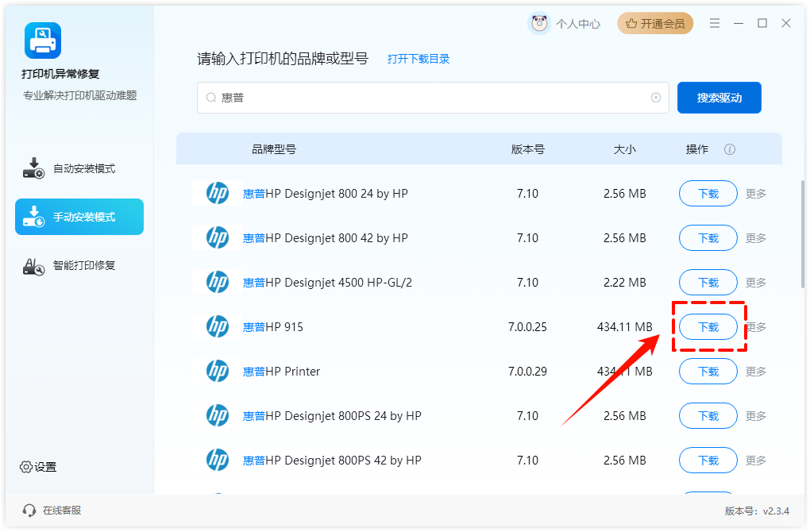810x532 pixels.
Task: Click the magnifier icon in search box
Action: [210, 98]
